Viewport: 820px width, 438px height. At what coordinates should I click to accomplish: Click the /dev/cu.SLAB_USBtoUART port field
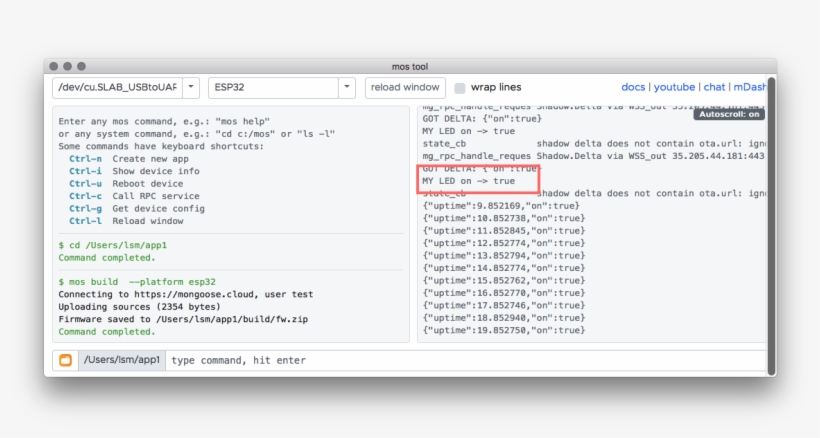tap(117, 88)
